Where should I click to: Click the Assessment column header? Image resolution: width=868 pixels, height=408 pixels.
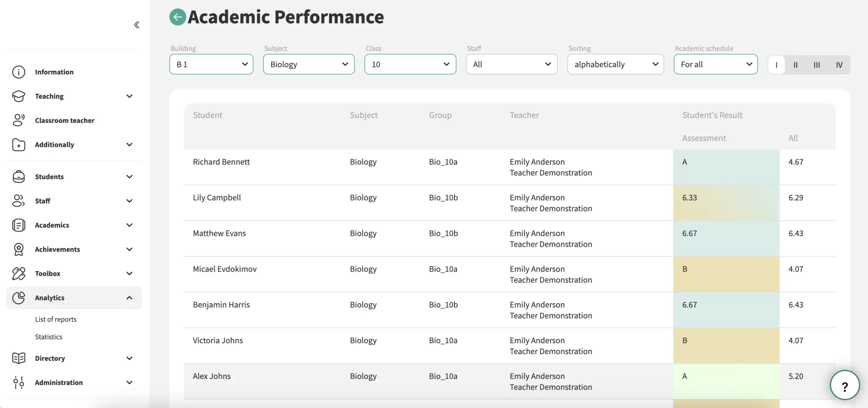(704, 138)
